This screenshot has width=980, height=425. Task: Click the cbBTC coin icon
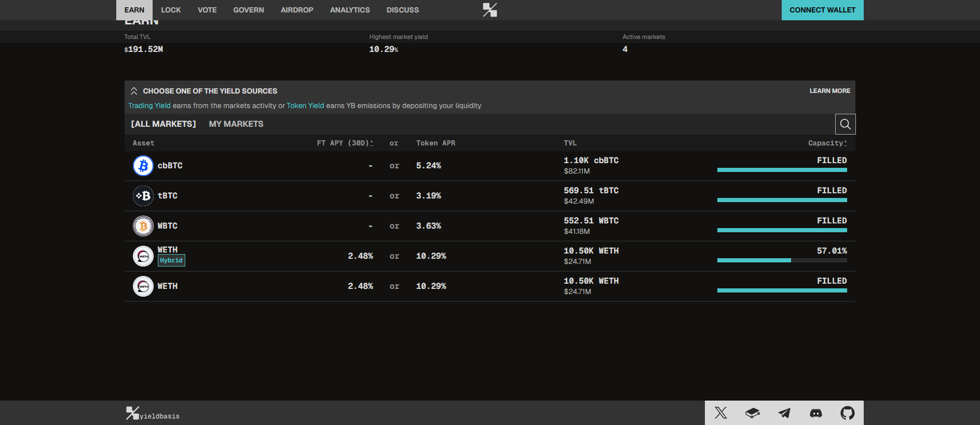[x=143, y=166]
